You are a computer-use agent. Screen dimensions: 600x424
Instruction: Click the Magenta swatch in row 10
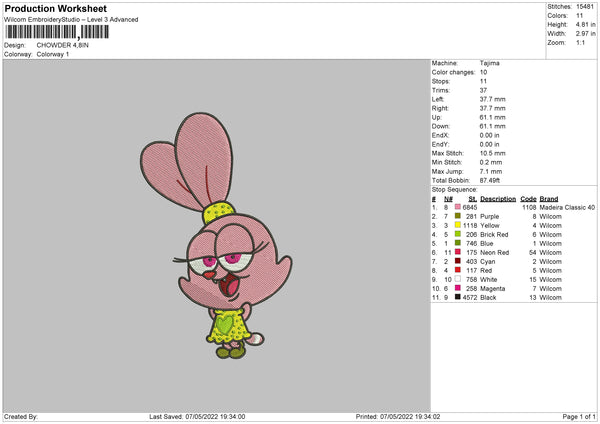[x=457, y=288]
